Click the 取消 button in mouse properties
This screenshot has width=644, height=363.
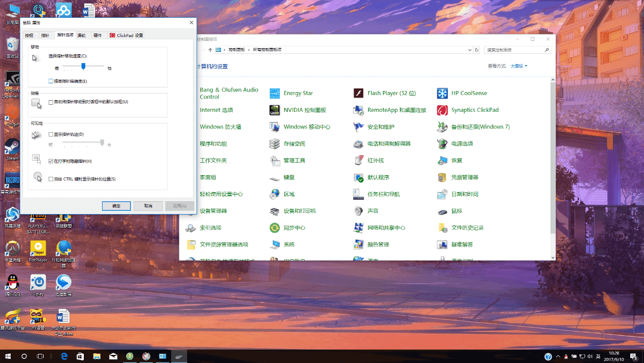click(x=148, y=206)
